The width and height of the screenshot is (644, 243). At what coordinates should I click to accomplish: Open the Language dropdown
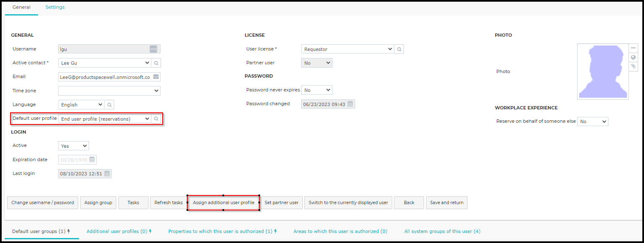(x=81, y=105)
